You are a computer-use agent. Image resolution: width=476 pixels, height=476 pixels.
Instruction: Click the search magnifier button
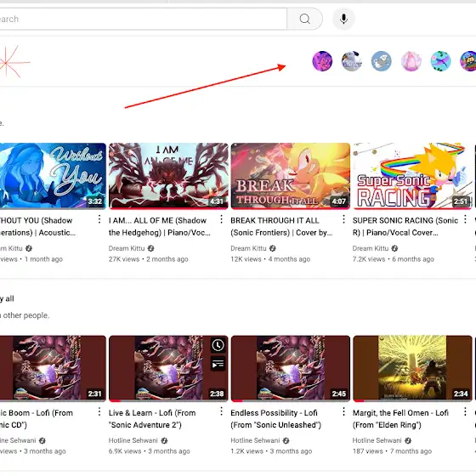[304, 19]
